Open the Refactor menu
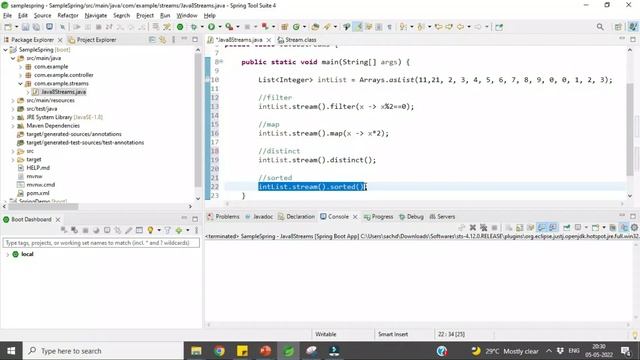The width and height of the screenshot is (640, 360). (x=68, y=16)
